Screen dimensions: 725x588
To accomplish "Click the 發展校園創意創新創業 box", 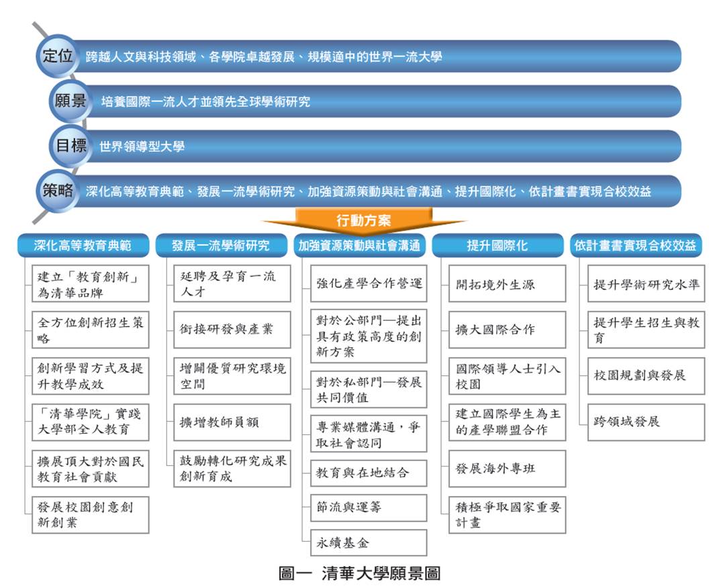I will (90, 515).
